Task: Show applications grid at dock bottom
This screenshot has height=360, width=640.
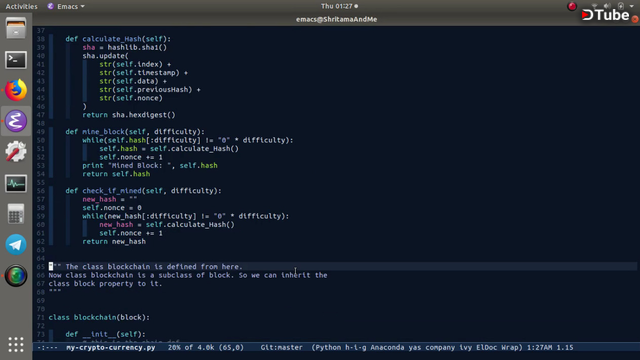Action: click(16, 344)
